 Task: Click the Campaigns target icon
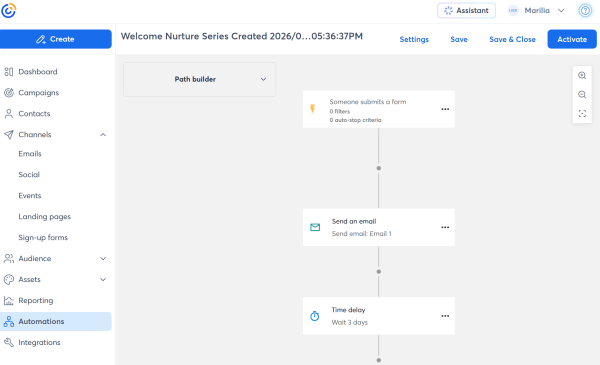point(8,93)
